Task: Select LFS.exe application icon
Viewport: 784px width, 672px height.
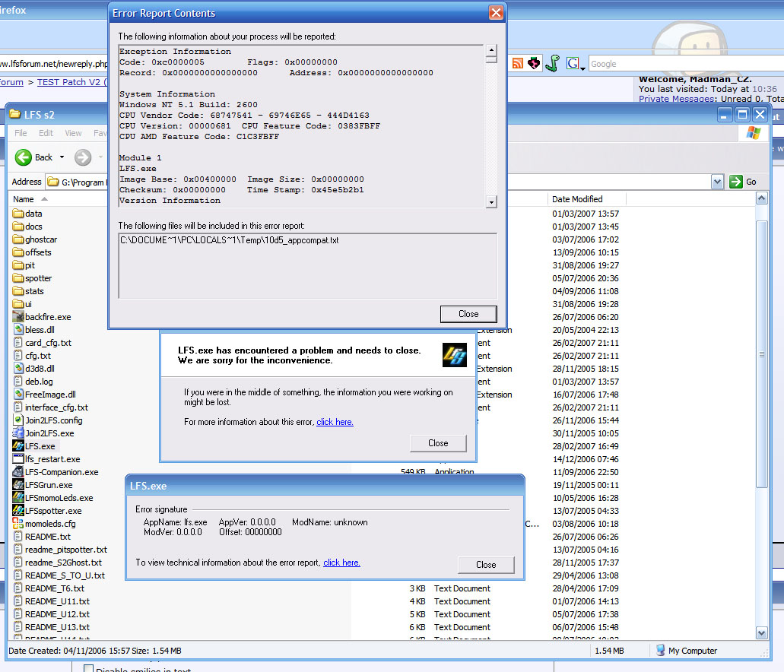Action: click(18, 446)
